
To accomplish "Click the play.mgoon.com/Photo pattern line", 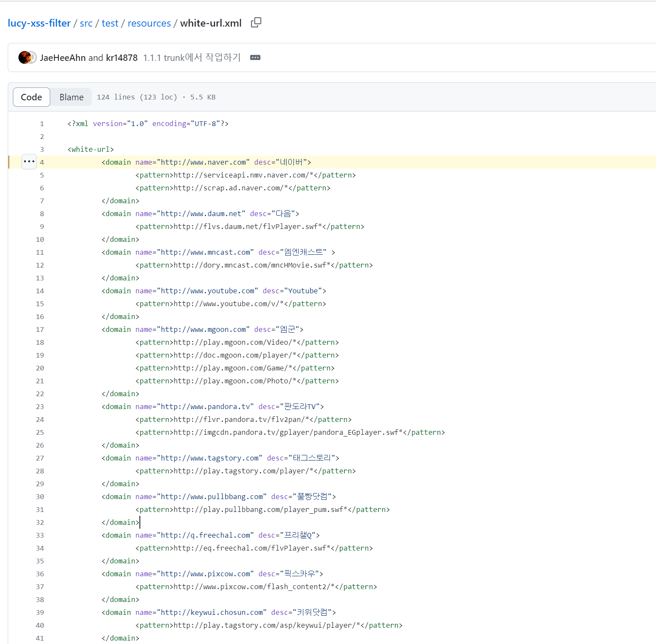I will [x=237, y=381].
